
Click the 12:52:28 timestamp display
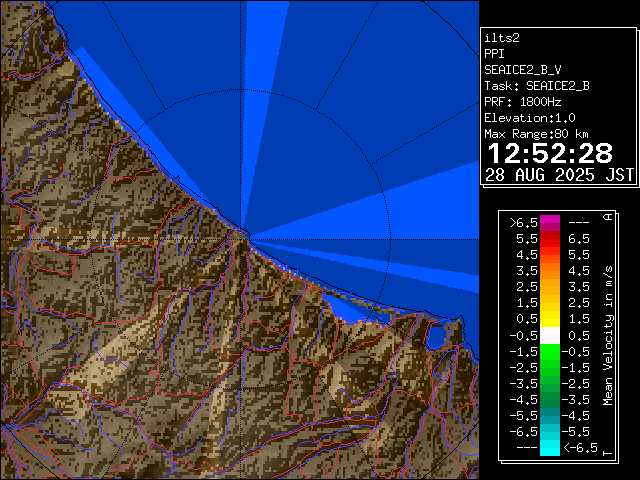point(548,153)
